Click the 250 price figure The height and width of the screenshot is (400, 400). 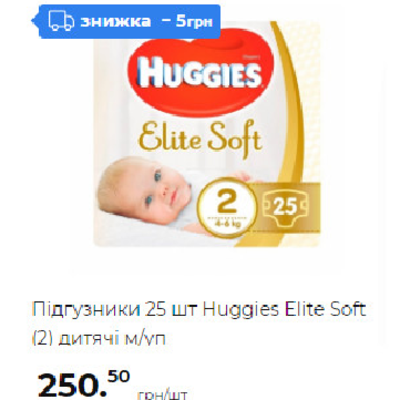70,386
